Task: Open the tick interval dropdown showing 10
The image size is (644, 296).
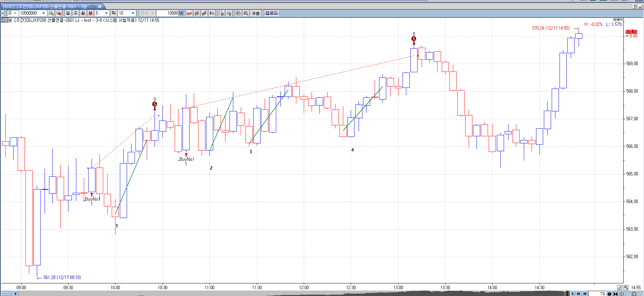Action: point(133,13)
